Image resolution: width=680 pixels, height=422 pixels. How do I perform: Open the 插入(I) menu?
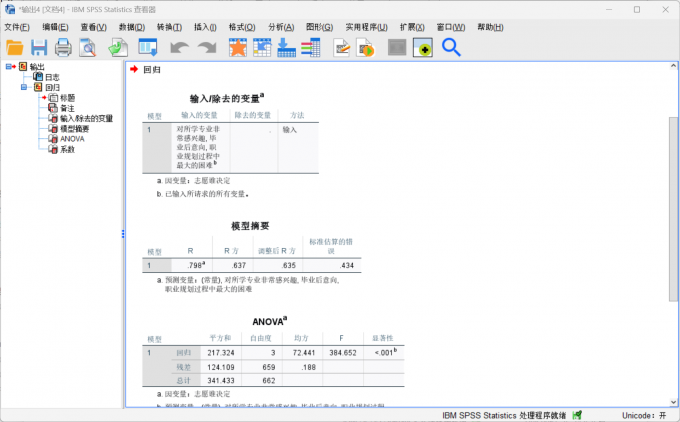point(205,27)
